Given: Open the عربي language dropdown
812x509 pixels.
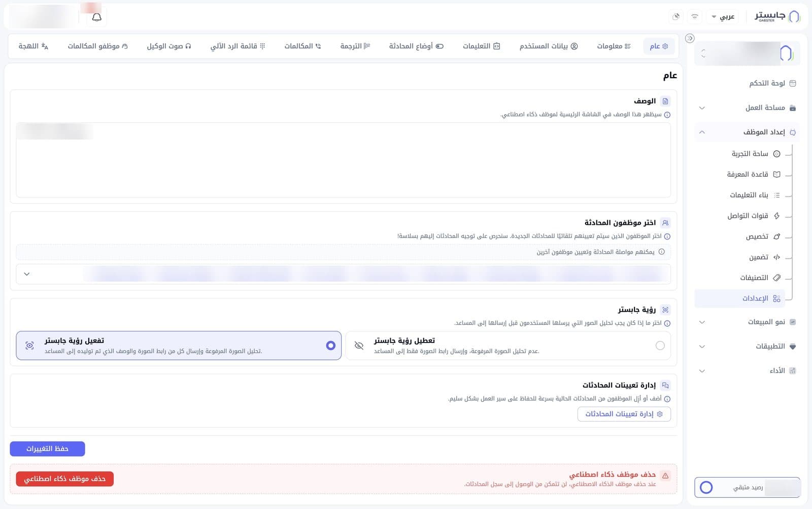Looking at the screenshot, I should (724, 17).
